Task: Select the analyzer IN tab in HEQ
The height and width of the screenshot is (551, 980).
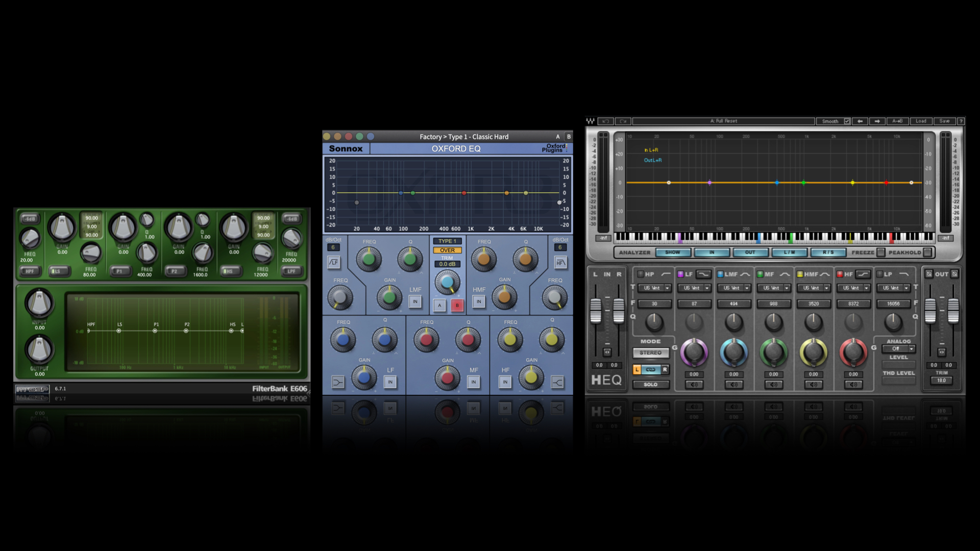Action: click(x=712, y=252)
